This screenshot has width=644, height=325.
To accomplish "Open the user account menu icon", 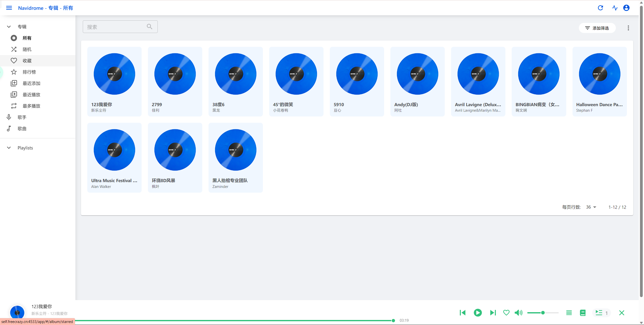I will (x=626, y=8).
